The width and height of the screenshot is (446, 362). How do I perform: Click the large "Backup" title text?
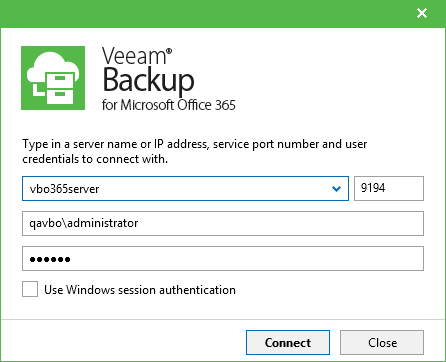point(148,80)
